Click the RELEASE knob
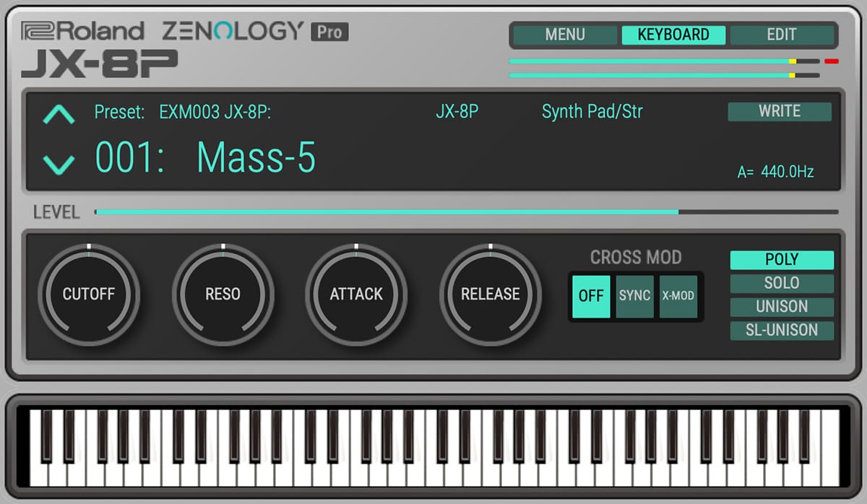 [x=491, y=294]
